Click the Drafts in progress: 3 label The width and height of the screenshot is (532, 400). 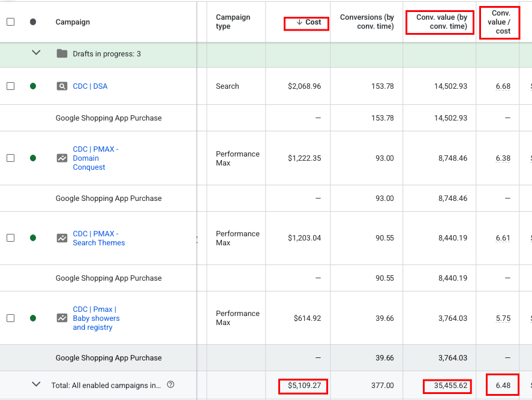(x=107, y=53)
